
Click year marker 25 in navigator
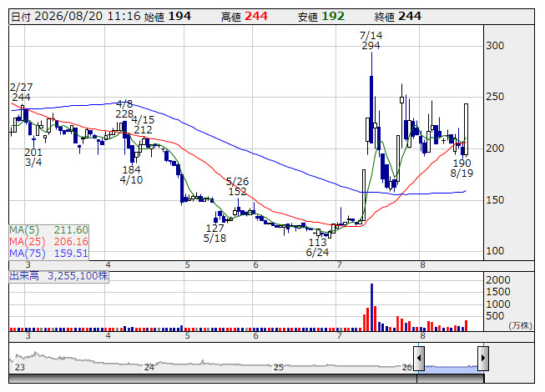279,367
